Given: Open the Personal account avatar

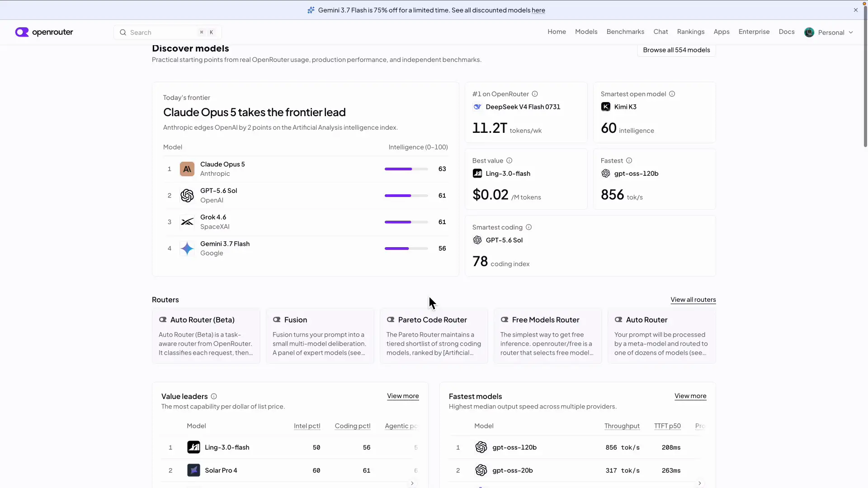Looking at the screenshot, I should 809,32.
